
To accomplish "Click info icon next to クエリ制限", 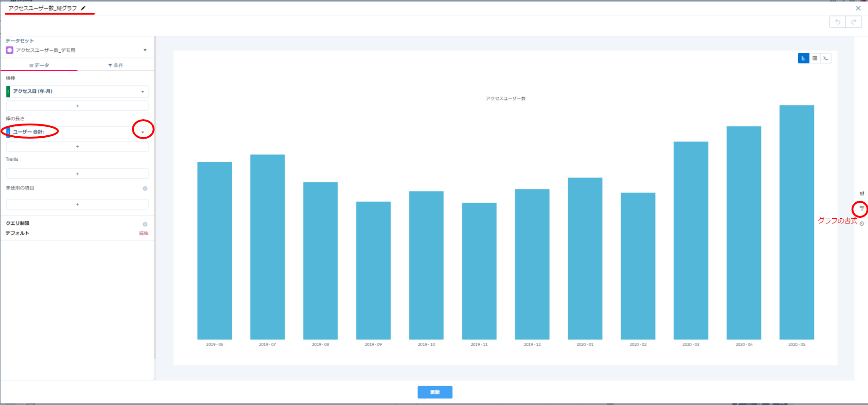I will pos(145,224).
